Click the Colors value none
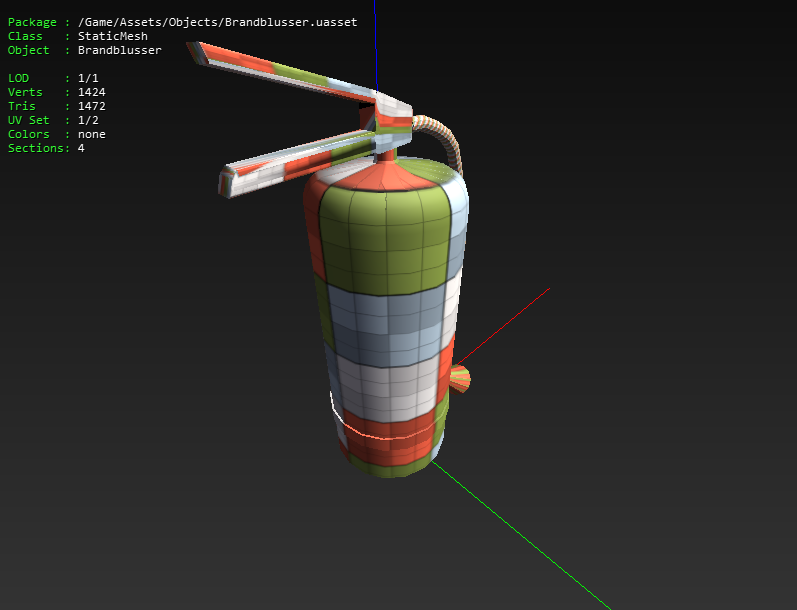797x610 pixels. coord(91,134)
